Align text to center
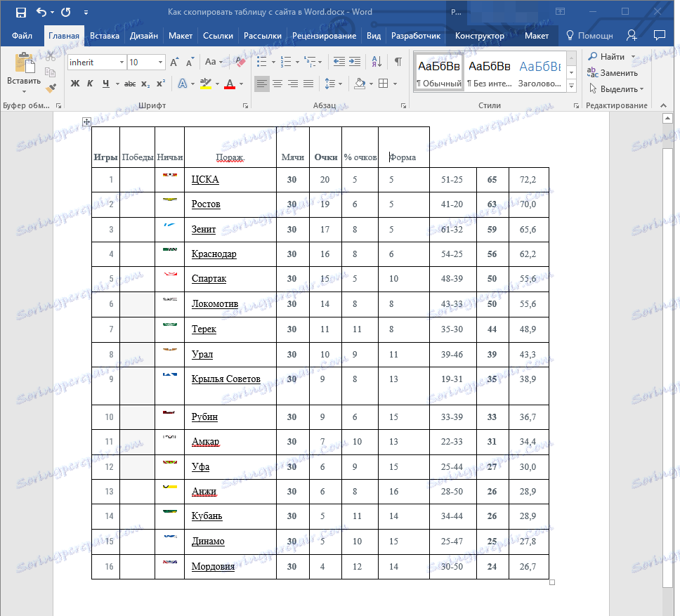Screen dimensions: 680x616 pyautogui.click(x=277, y=84)
